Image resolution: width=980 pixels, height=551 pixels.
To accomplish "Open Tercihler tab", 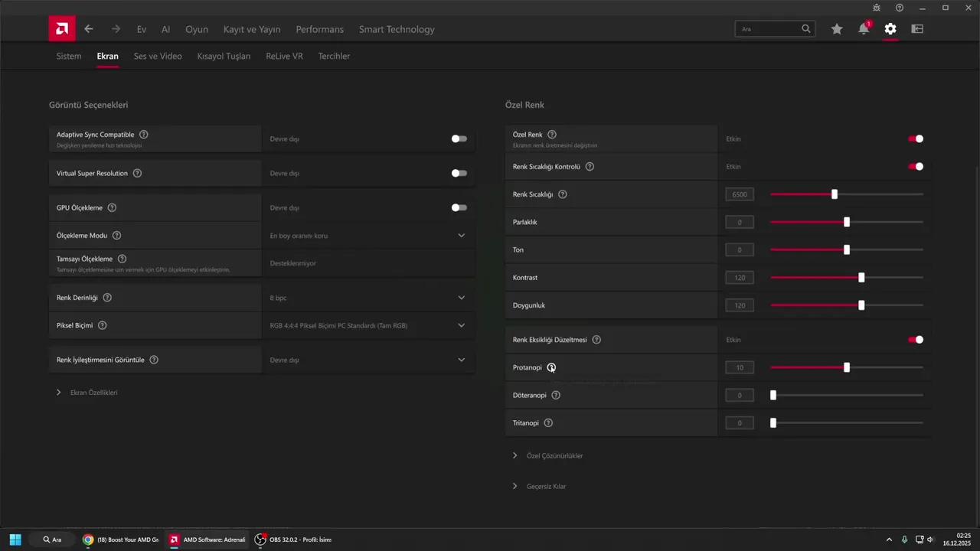I will [334, 56].
